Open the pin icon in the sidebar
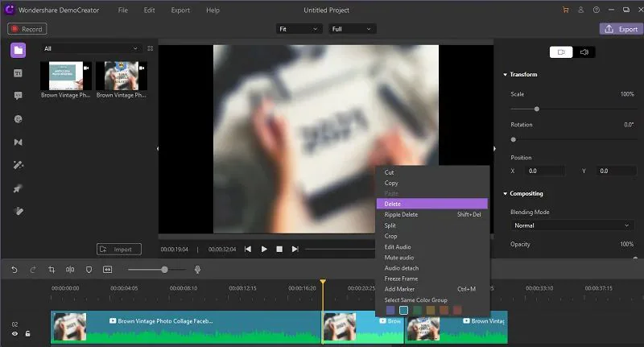644x347 pixels. click(x=18, y=188)
